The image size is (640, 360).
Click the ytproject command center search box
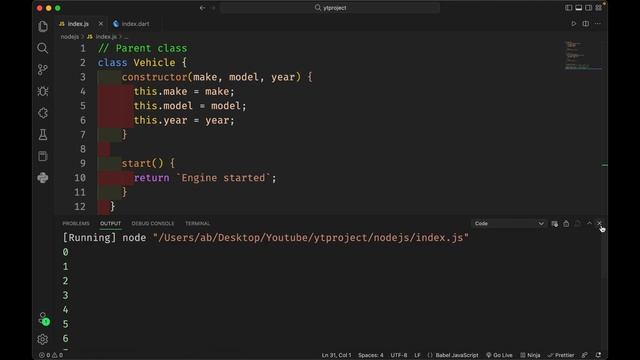click(x=330, y=8)
